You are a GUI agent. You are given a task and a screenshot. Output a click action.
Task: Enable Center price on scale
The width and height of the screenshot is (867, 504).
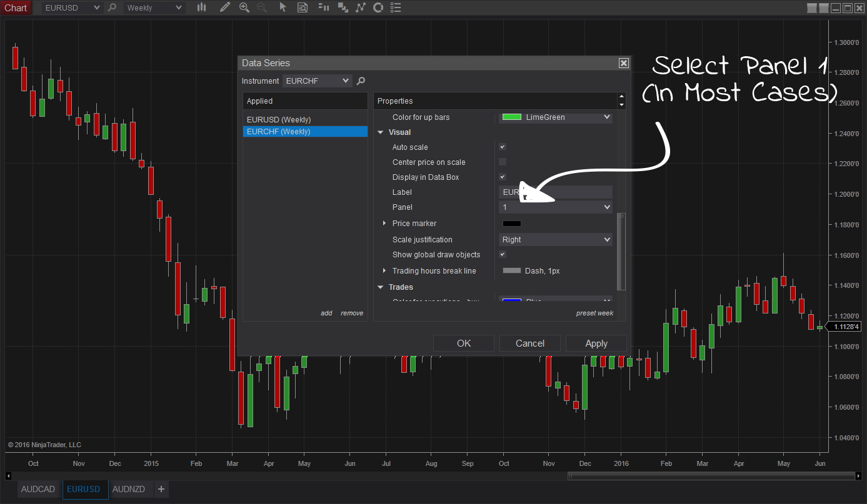point(502,162)
